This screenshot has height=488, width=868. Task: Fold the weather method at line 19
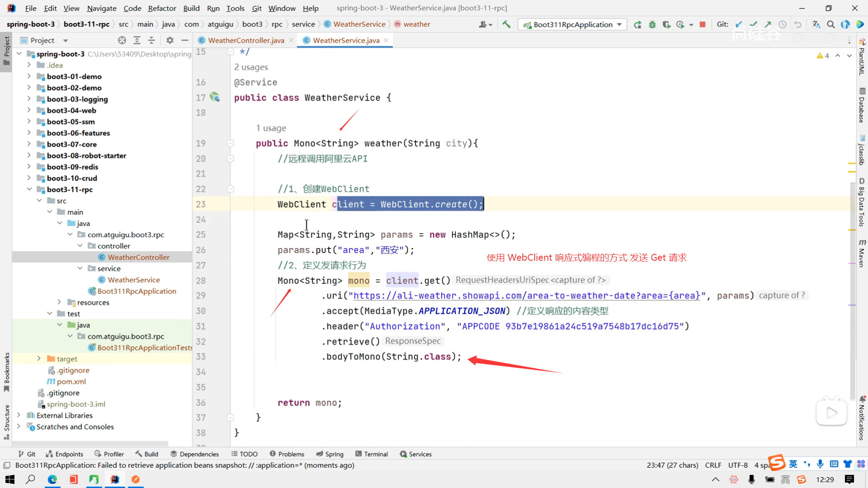pyautogui.click(x=230, y=143)
